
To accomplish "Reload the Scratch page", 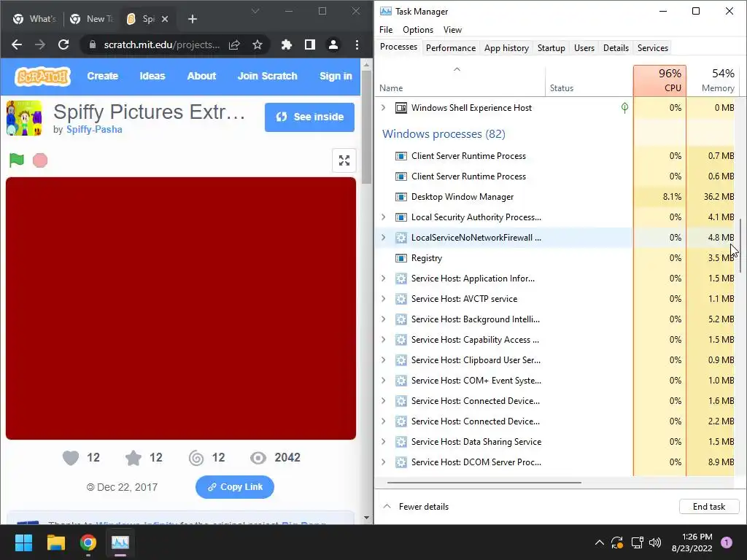I will [63, 44].
